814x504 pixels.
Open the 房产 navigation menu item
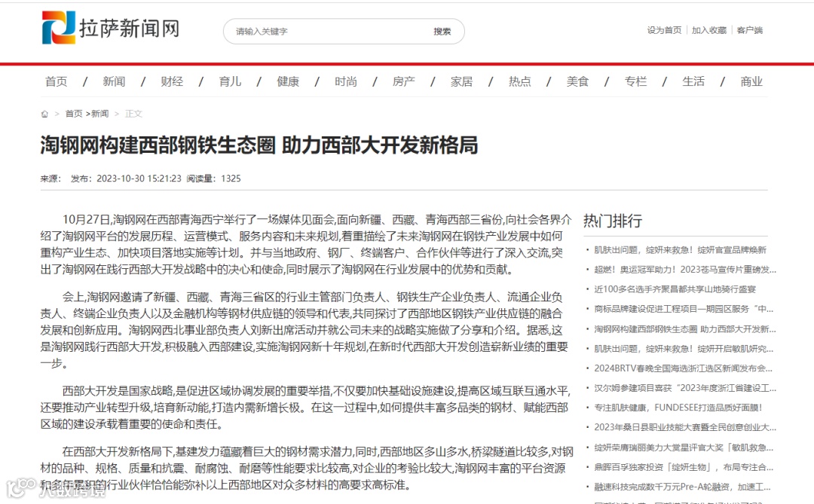[404, 81]
